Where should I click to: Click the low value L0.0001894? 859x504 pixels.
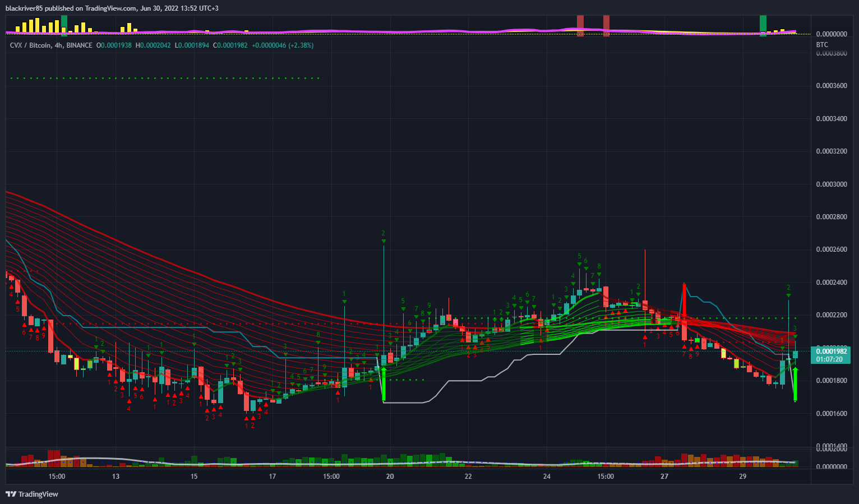(x=192, y=45)
